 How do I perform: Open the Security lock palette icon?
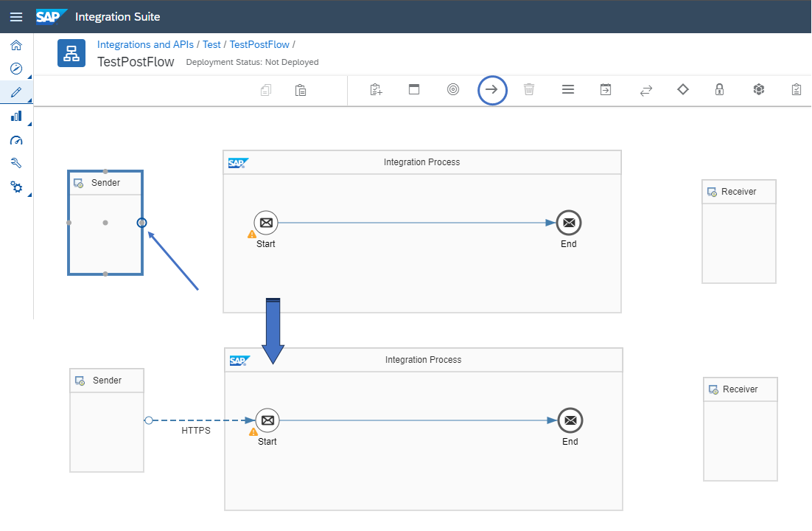(x=719, y=90)
